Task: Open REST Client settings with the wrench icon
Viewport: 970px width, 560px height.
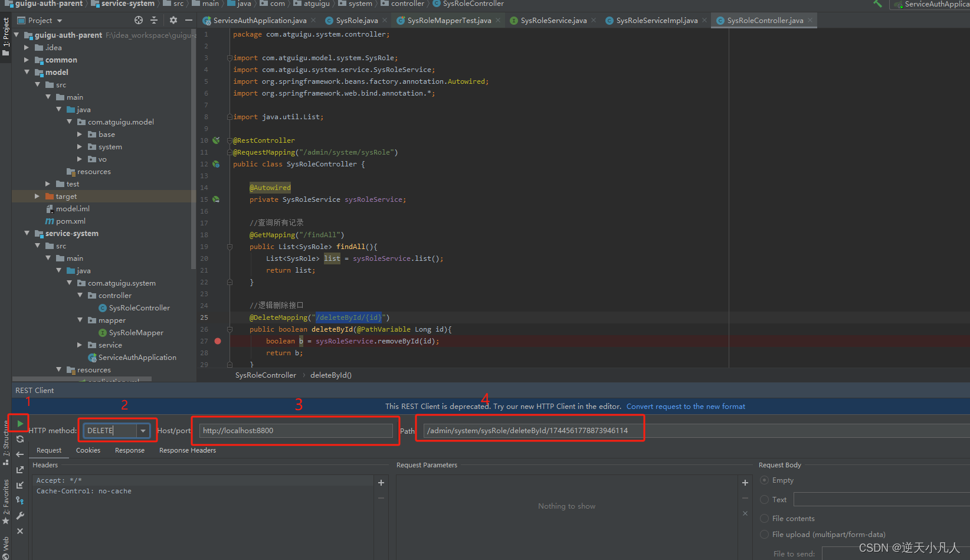Action: pyautogui.click(x=19, y=516)
